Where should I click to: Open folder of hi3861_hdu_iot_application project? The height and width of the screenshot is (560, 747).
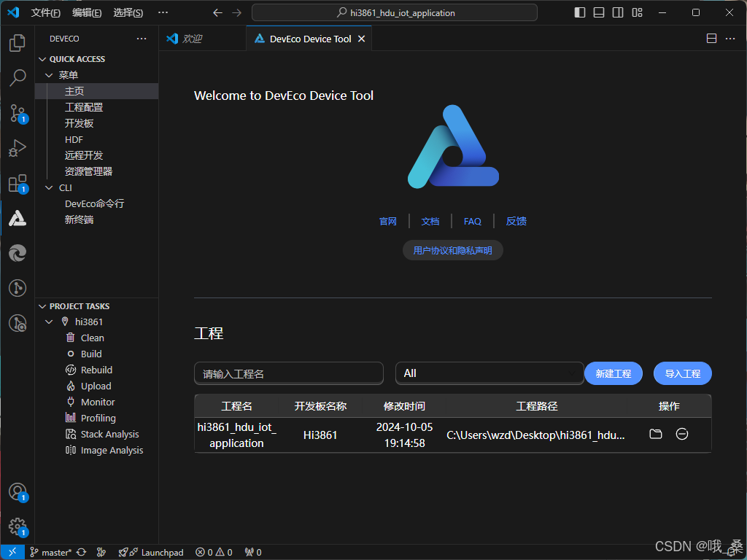coord(656,434)
